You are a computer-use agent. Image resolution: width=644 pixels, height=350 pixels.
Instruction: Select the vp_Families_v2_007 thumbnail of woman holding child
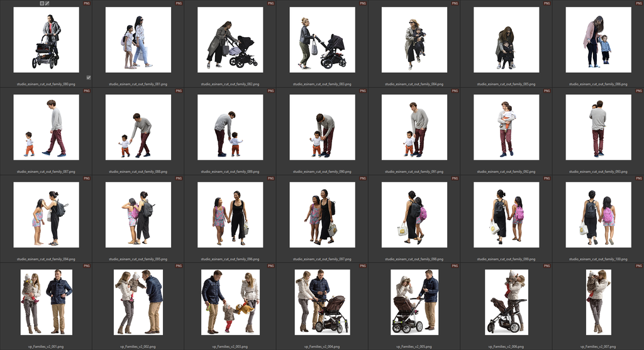pyautogui.click(x=598, y=302)
